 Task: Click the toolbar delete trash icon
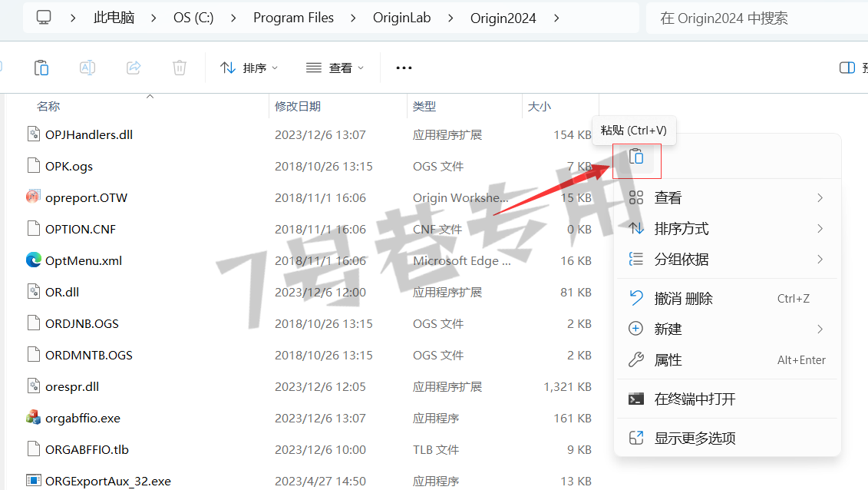(x=180, y=68)
